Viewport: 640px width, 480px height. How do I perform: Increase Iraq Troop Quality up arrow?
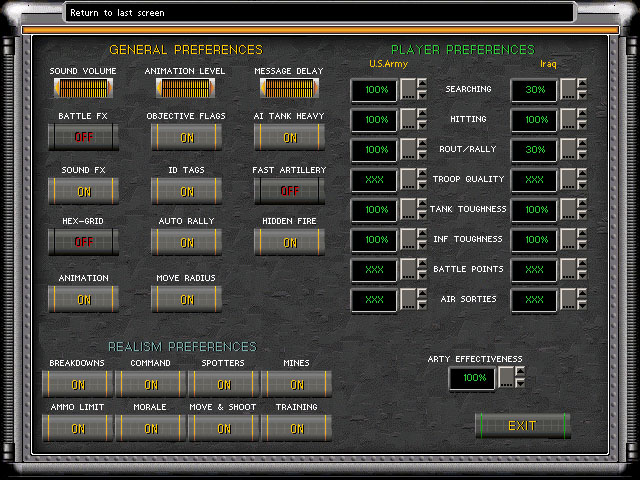point(582,173)
